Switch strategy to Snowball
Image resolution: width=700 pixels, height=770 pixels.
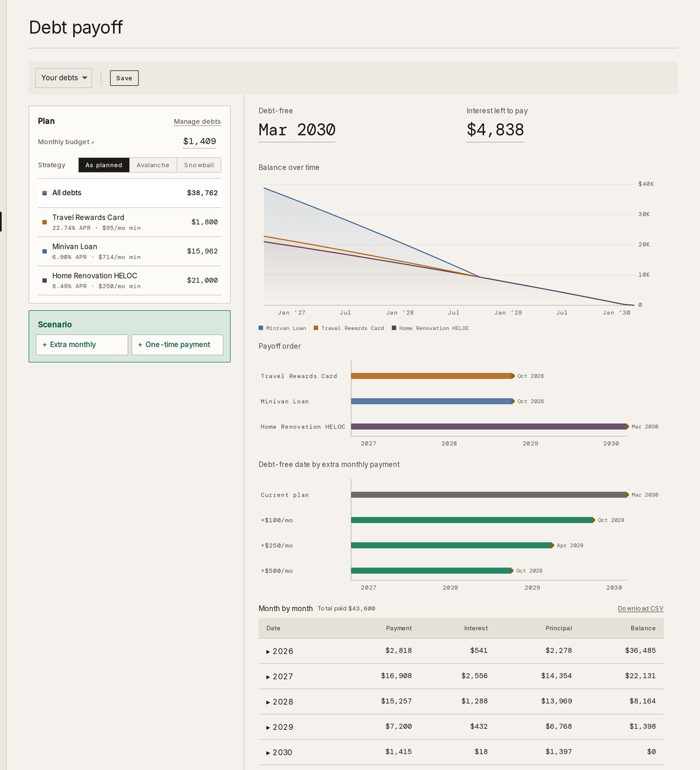click(199, 165)
